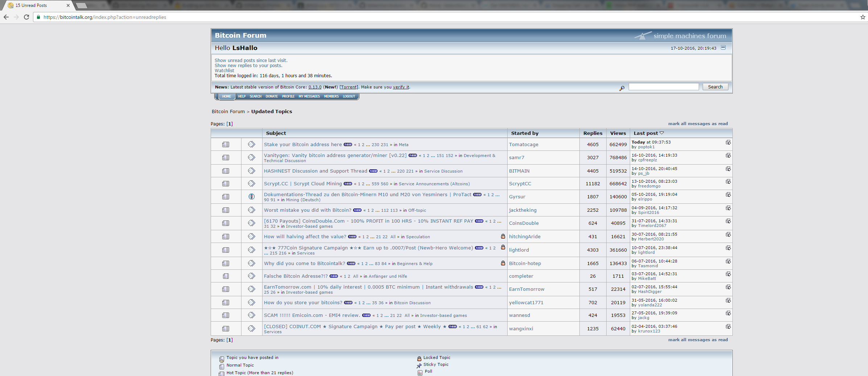Click the Torrent link in news

pos(349,87)
